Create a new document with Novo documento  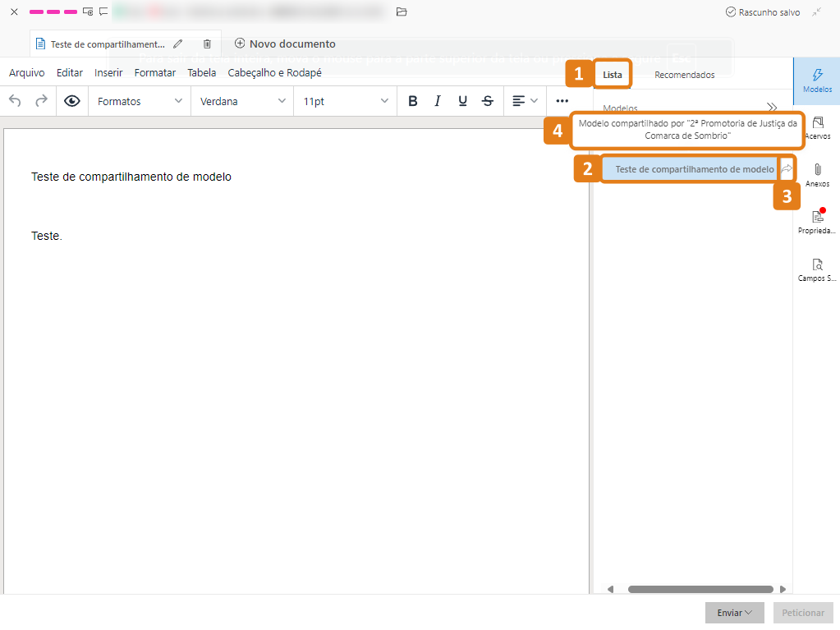283,44
